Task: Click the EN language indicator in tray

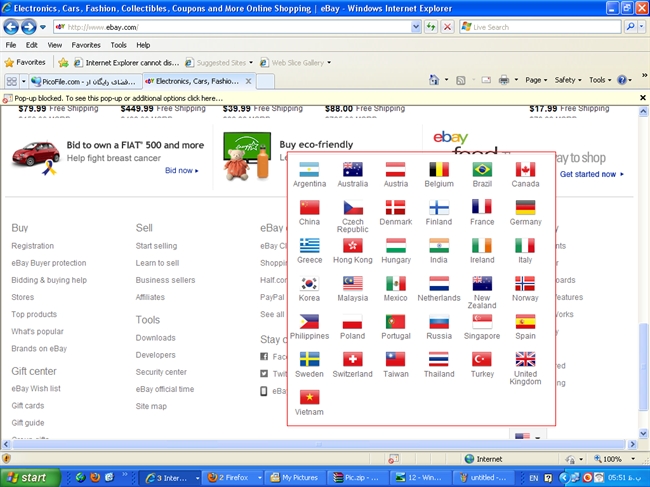Action: pyautogui.click(x=534, y=477)
